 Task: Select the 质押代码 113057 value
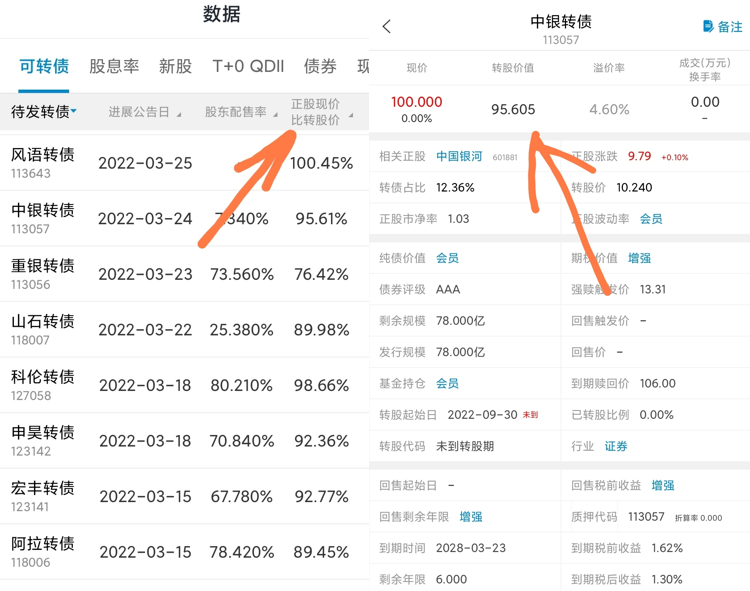pos(646,517)
